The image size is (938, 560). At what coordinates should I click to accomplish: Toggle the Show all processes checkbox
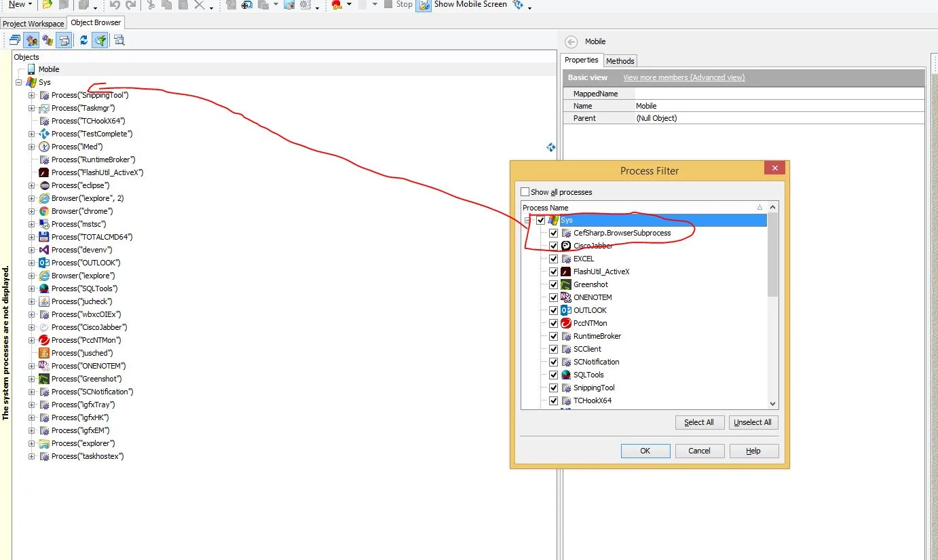(525, 192)
